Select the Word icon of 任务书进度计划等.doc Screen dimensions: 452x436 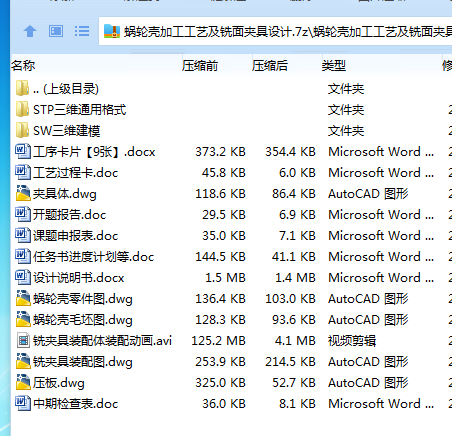(x=22, y=256)
